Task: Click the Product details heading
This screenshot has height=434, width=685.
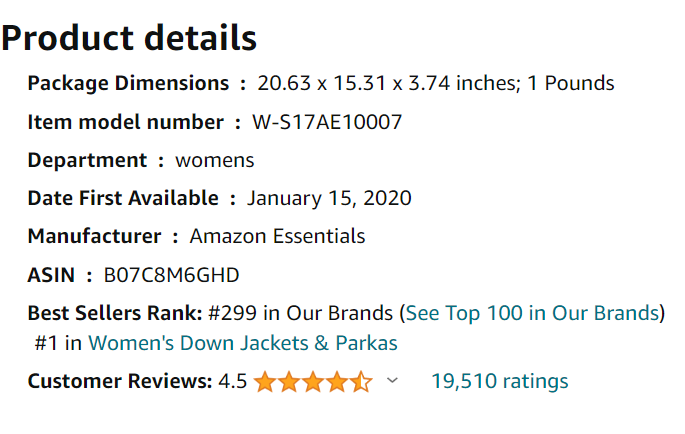Action: (x=129, y=38)
